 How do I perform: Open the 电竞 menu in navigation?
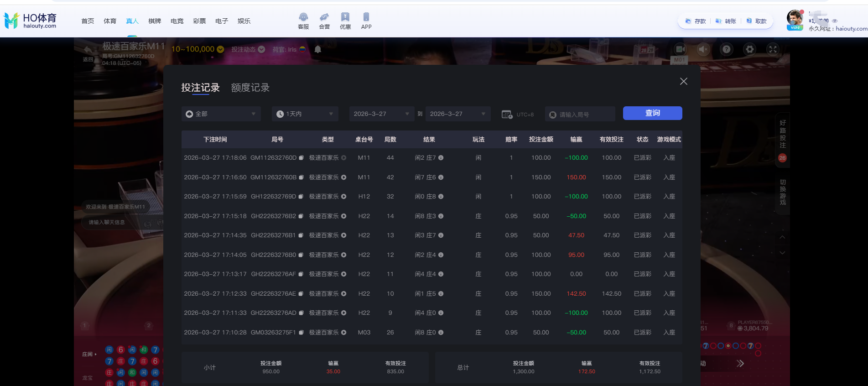click(177, 21)
